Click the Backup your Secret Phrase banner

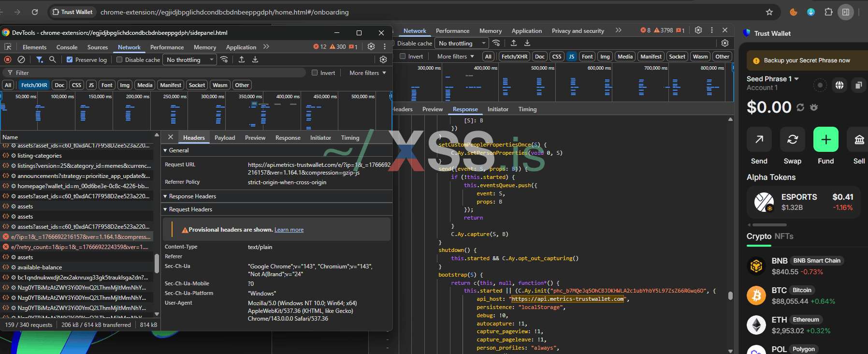(806, 60)
